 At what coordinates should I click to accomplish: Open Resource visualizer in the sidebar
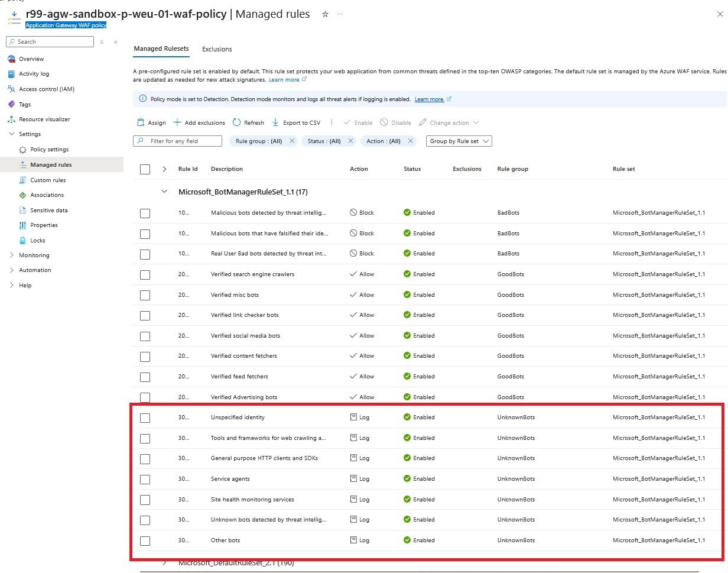click(44, 119)
